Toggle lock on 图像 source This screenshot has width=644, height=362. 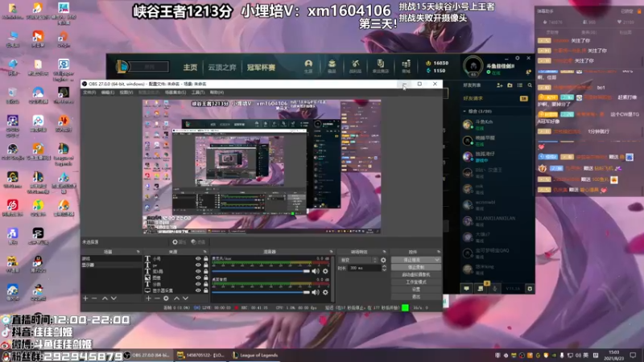tap(206, 278)
